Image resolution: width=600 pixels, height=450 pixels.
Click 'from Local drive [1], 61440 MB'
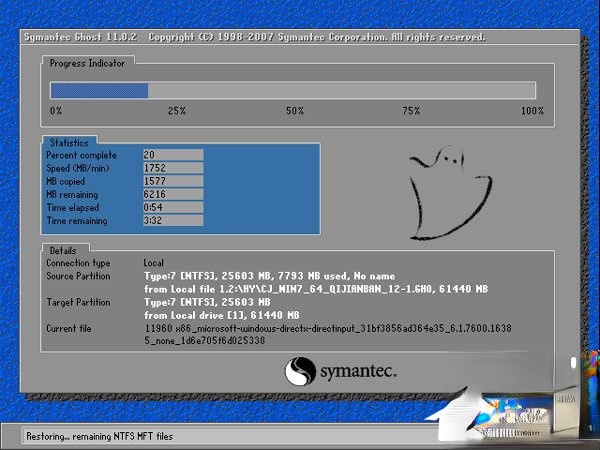click(222, 315)
